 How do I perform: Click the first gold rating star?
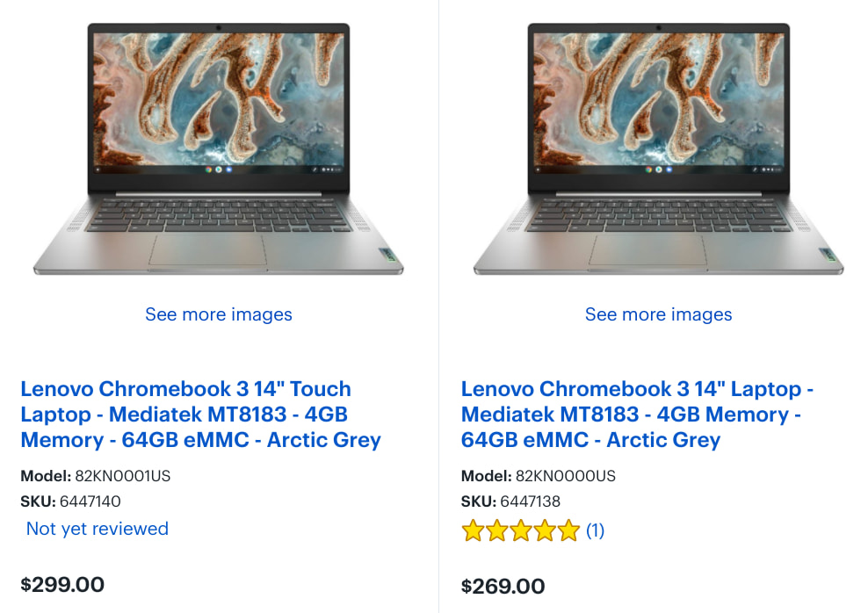coord(473,530)
